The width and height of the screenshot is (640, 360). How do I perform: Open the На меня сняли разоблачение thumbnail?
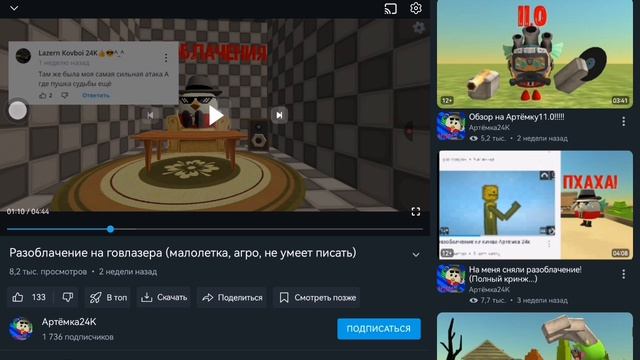pyautogui.click(x=536, y=205)
